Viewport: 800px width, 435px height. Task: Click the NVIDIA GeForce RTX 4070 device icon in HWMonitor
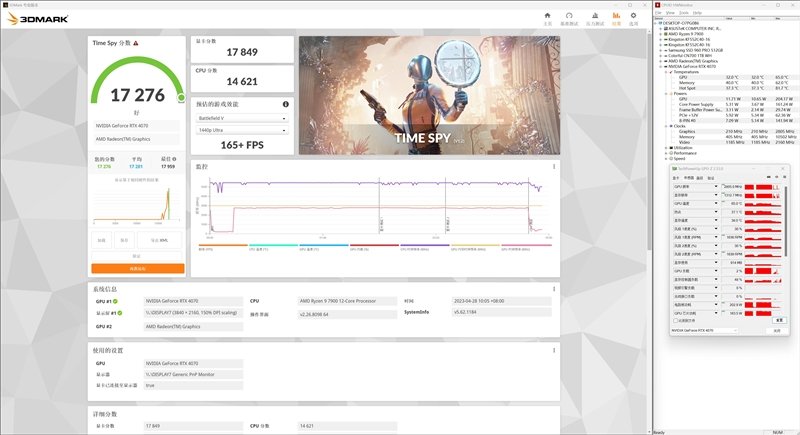point(666,67)
